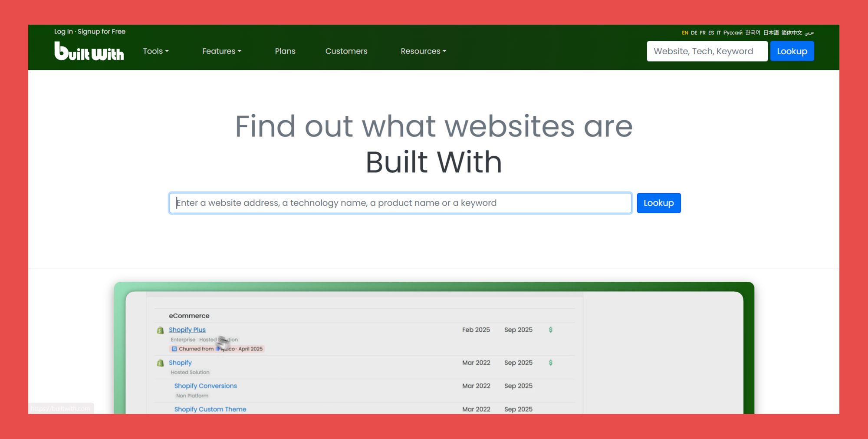Click the blue Lookup button below the hero search
The image size is (868, 439).
coord(658,203)
